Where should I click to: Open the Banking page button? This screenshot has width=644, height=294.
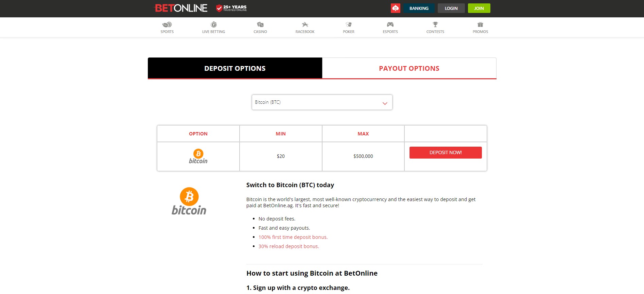coord(419,8)
